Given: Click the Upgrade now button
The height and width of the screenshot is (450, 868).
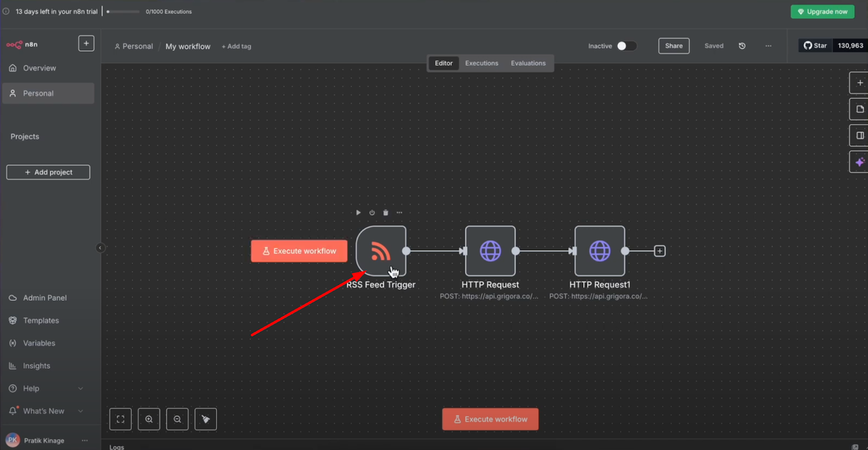Looking at the screenshot, I should point(822,12).
